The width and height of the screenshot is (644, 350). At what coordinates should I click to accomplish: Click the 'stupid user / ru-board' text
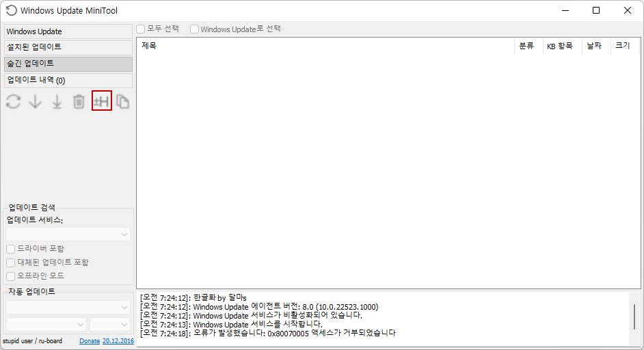[32, 341]
